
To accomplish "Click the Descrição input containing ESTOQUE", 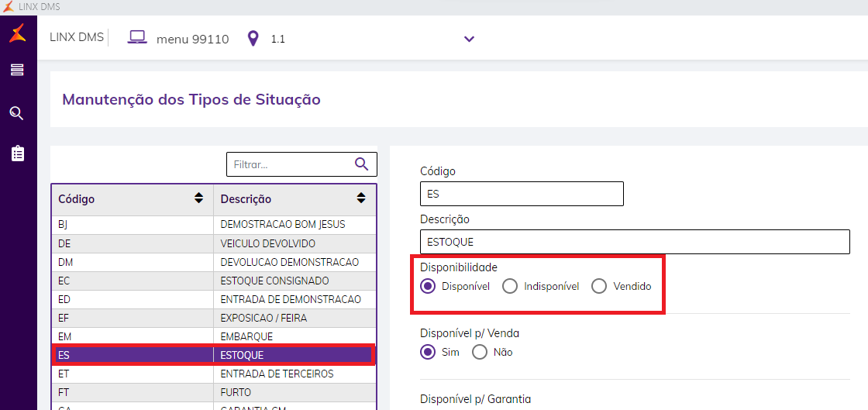I will pyautogui.click(x=634, y=242).
